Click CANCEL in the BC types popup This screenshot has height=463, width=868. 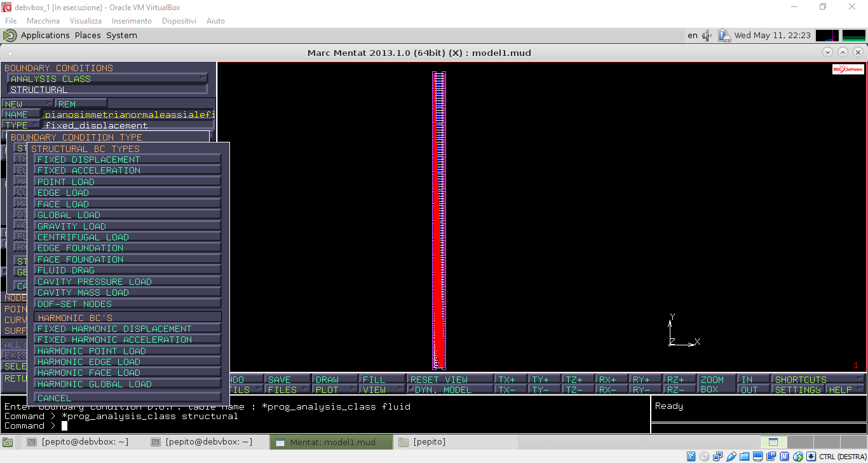pyautogui.click(x=127, y=398)
